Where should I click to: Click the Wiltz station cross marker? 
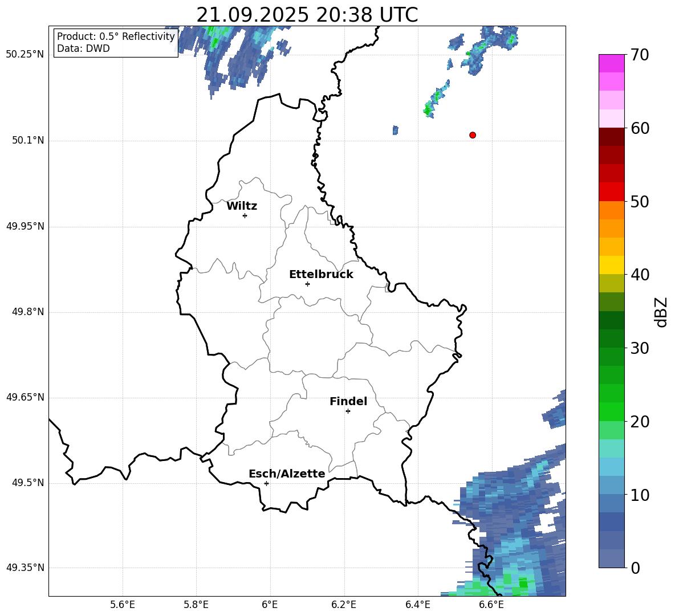click(x=245, y=215)
